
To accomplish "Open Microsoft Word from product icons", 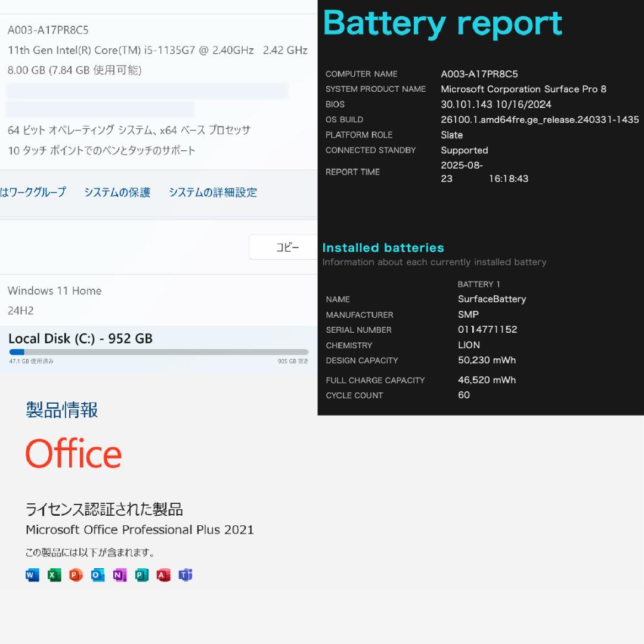I will 32,575.
